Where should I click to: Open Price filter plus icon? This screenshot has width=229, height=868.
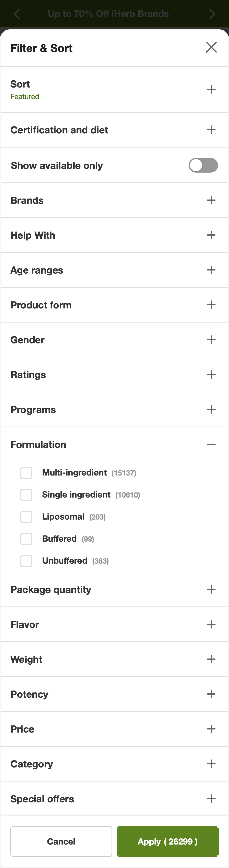pos(211,729)
